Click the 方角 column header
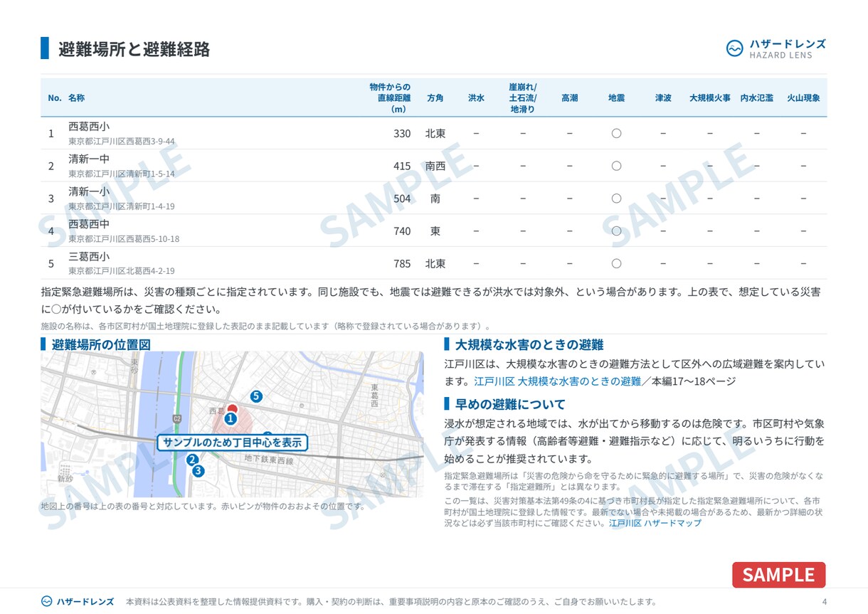 pyautogui.click(x=435, y=98)
